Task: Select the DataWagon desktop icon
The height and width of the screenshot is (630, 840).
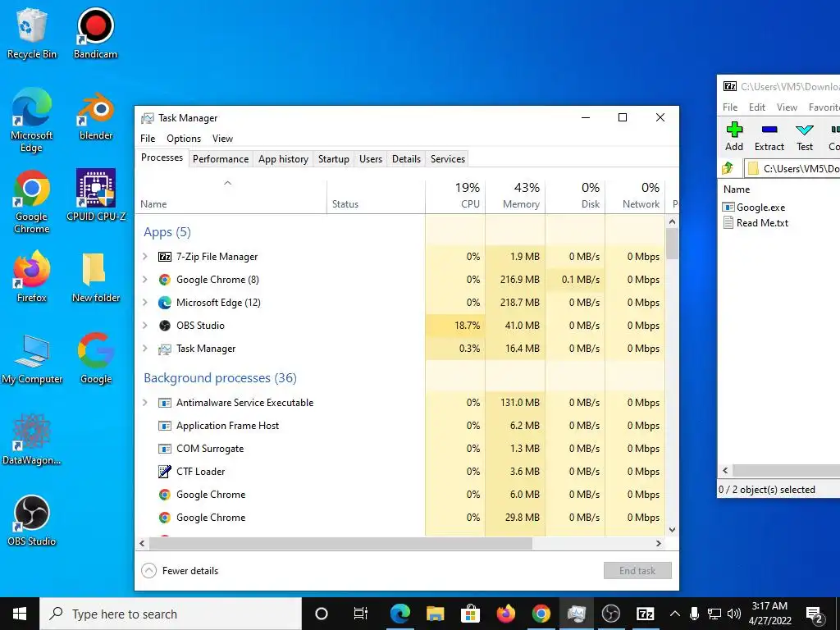Action: click(32, 440)
